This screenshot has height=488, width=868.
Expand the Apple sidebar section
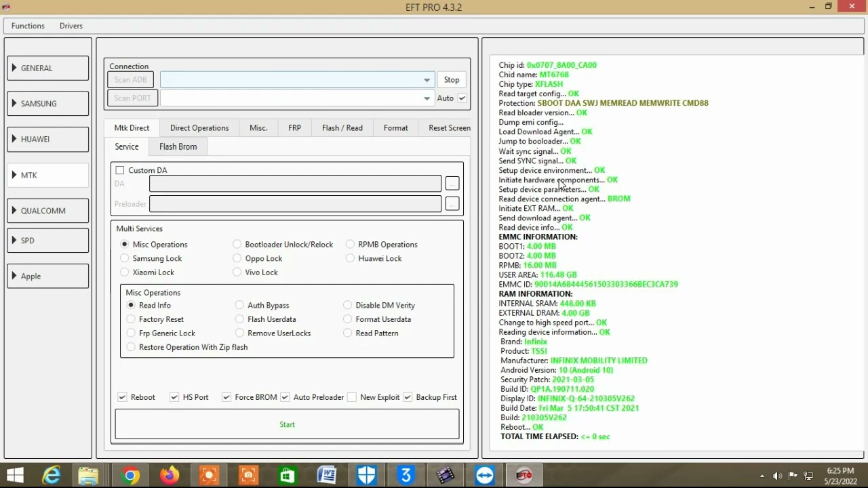click(x=47, y=276)
